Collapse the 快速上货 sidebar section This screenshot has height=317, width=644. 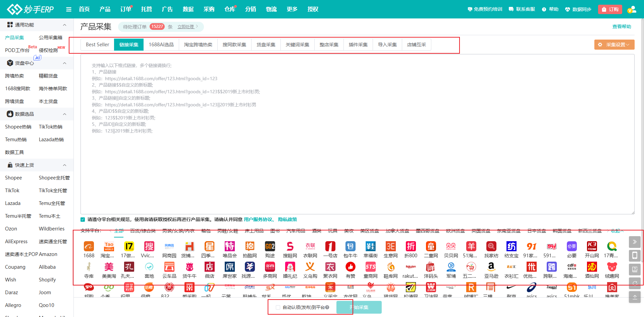[65, 165]
